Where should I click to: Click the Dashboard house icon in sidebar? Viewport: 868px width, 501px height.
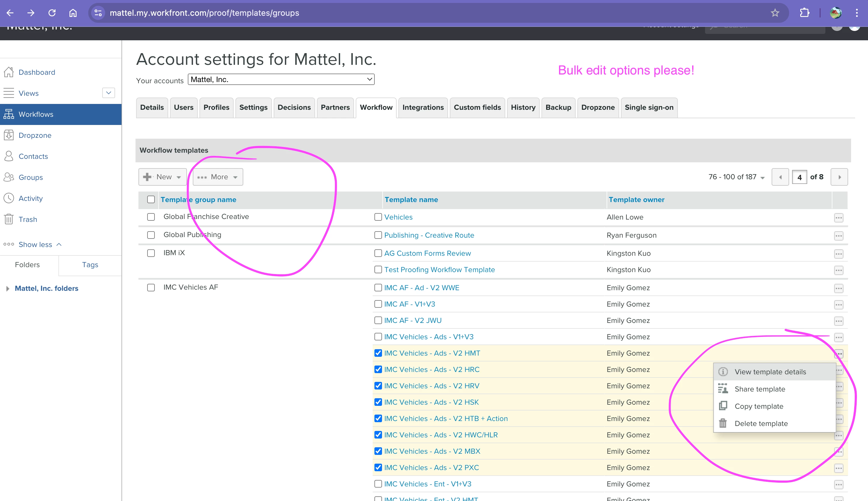(x=8, y=72)
